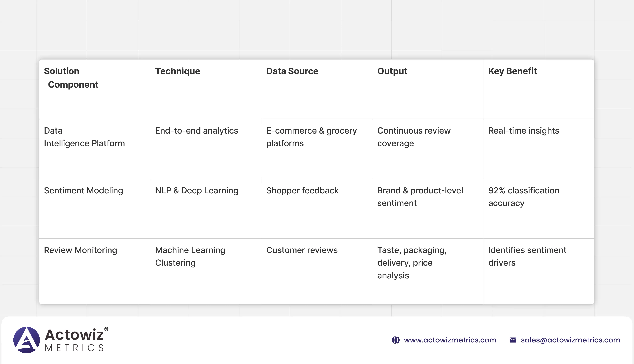Select the Solution Component column header
This screenshot has width=634, height=364.
pyautogui.click(x=71, y=78)
